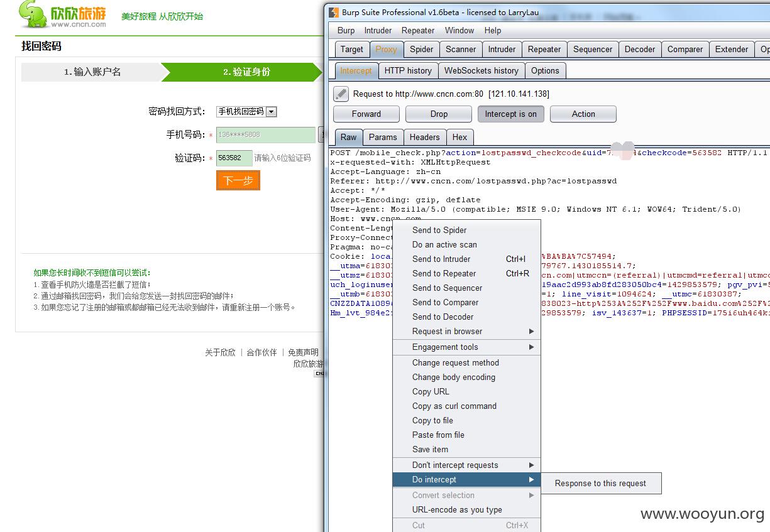Switch to the Scanner tab
Screen dimensions: 770x532
tap(461, 50)
